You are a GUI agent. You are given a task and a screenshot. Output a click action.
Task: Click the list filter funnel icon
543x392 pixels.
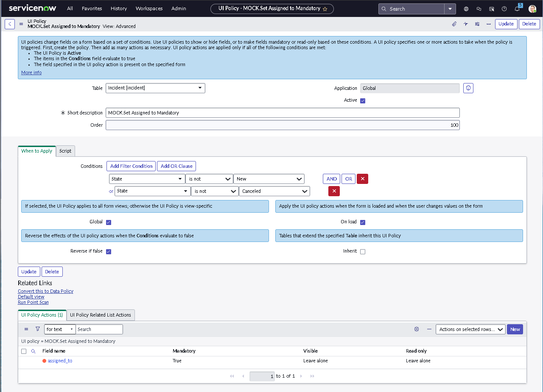(x=37, y=329)
